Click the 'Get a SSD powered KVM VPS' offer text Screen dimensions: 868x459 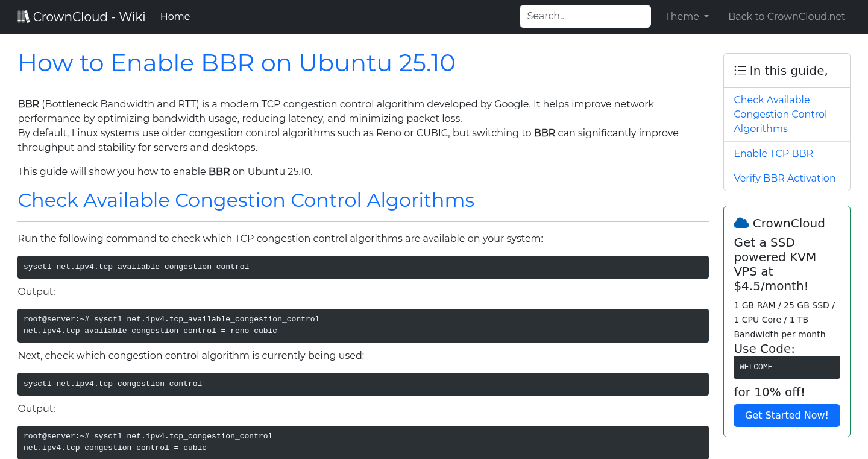(x=775, y=264)
